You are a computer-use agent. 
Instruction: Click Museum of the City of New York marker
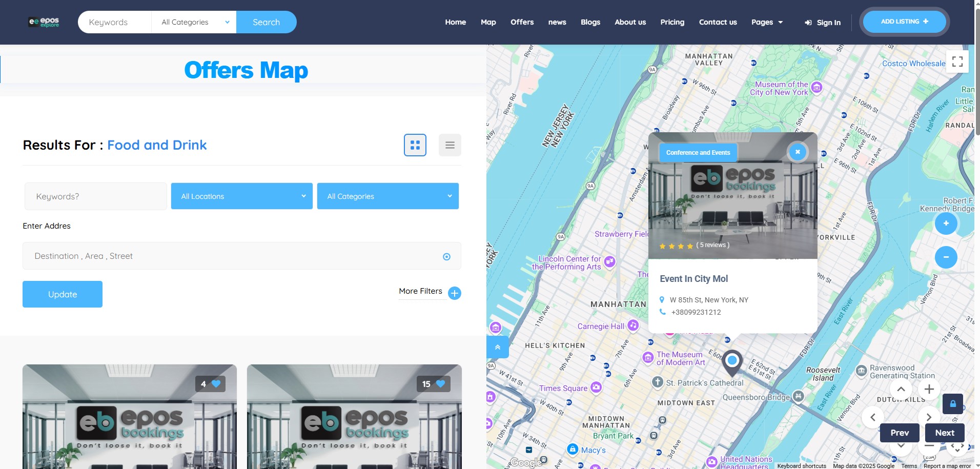[x=817, y=87]
